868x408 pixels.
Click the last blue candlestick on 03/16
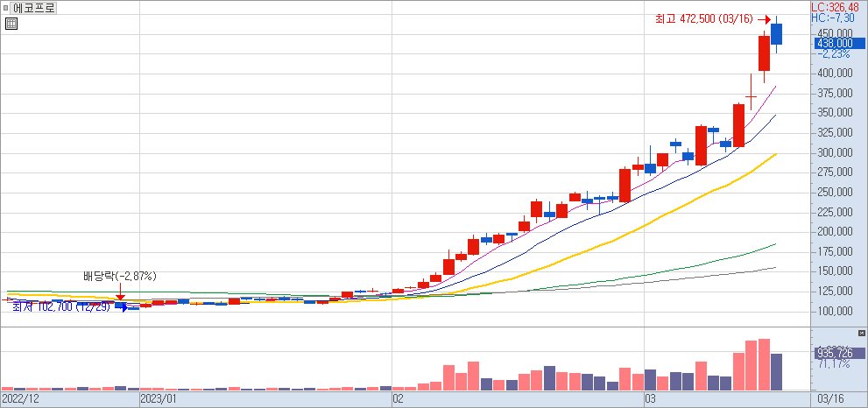pyautogui.click(x=777, y=34)
